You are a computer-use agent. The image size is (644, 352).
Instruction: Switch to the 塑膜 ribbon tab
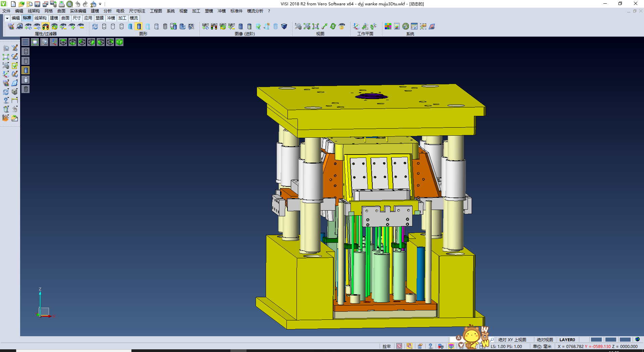[99, 18]
